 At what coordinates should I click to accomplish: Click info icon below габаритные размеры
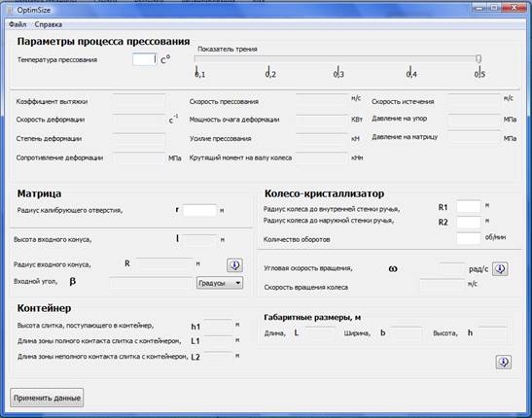pos(504,362)
